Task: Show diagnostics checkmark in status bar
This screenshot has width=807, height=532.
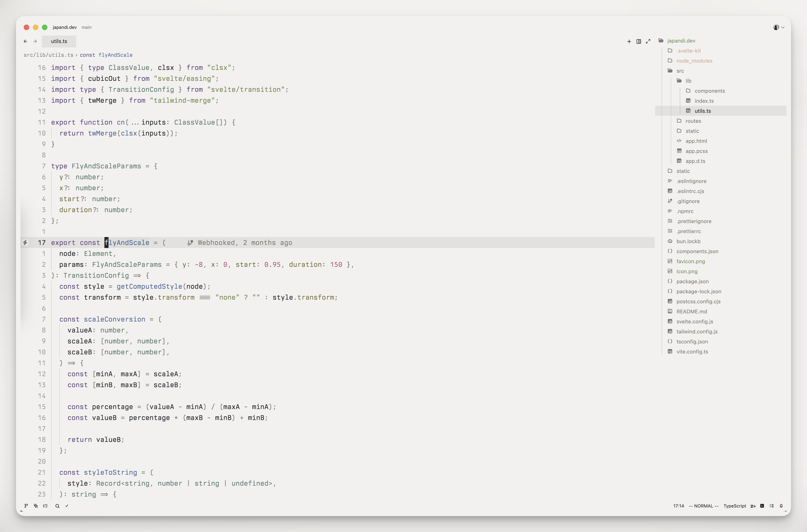Action: tap(67, 506)
